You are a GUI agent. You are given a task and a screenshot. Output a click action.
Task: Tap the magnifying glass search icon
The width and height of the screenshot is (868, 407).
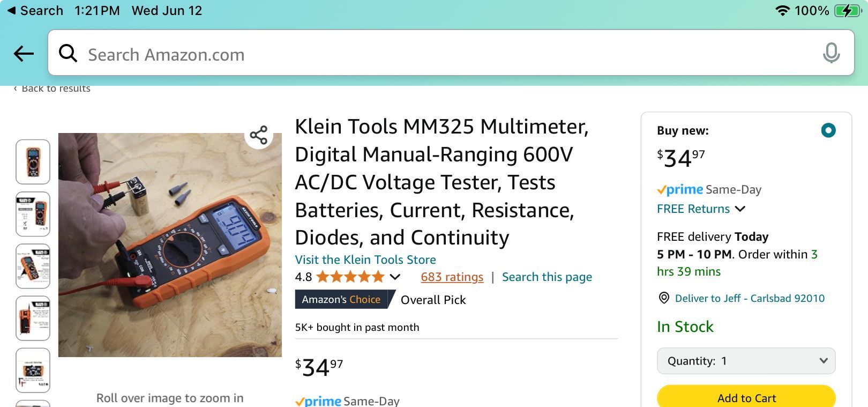68,53
